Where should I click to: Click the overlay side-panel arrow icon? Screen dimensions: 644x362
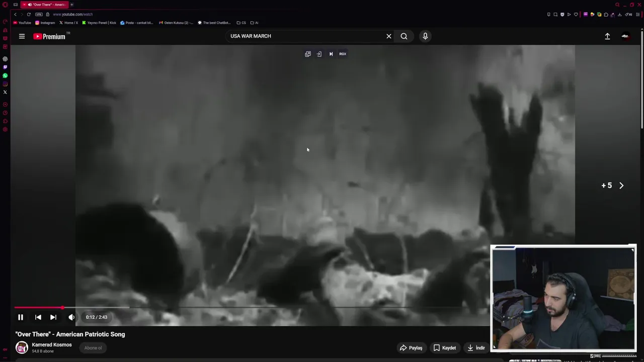click(x=319, y=54)
